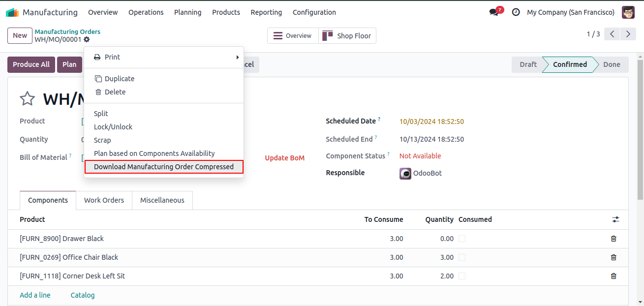644x306 pixels.
Task: Set status to Draft
Action: pyautogui.click(x=528, y=64)
